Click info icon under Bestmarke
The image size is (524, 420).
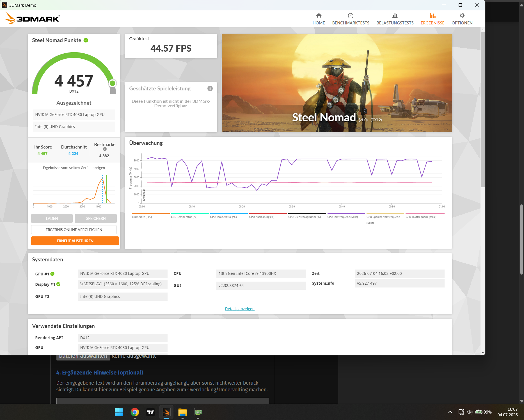tap(105, 149)
